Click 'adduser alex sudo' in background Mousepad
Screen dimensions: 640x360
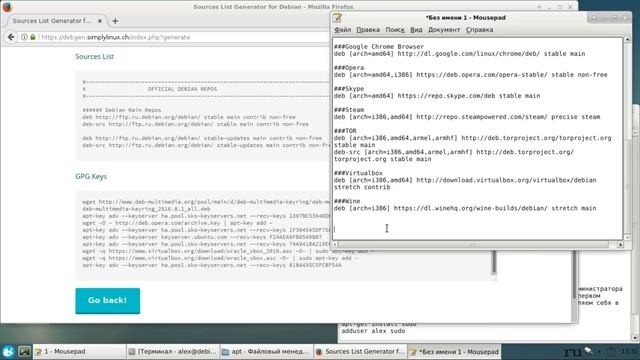[373, 331]
